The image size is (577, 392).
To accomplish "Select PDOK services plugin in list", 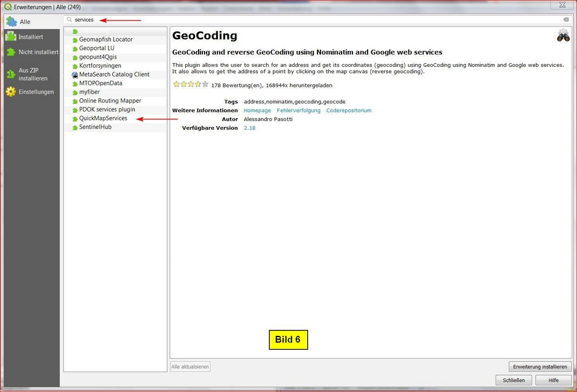I will [107, 110].
